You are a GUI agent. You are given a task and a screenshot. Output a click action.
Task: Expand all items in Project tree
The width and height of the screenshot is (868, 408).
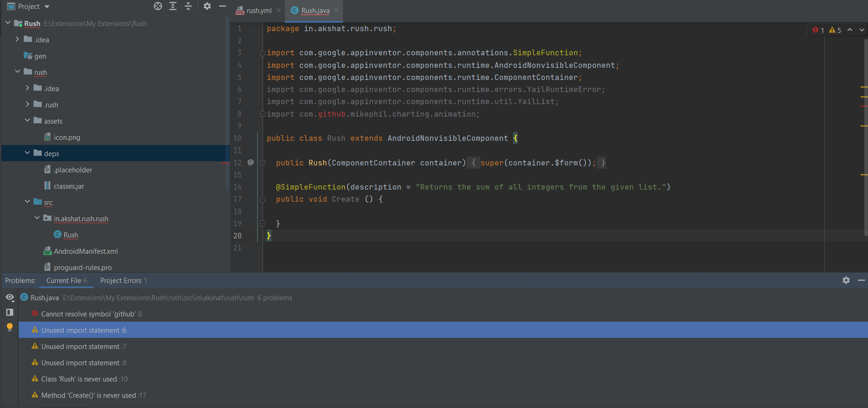click(173, 6)
